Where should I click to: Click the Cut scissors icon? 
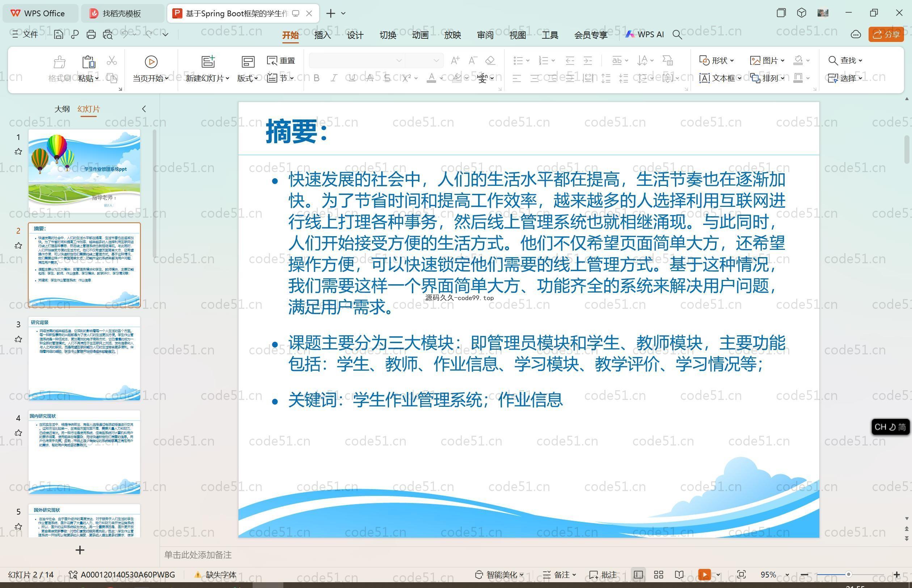111,61
